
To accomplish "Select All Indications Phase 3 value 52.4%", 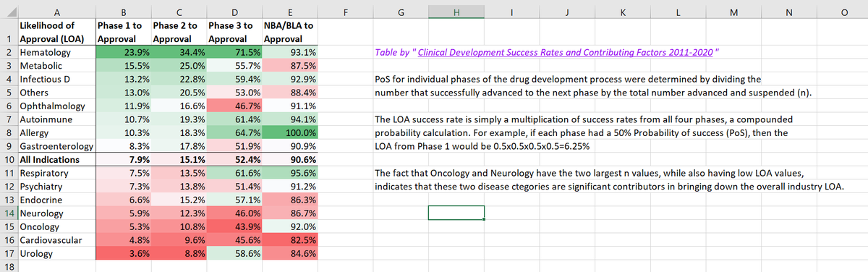I will [235, 160].
